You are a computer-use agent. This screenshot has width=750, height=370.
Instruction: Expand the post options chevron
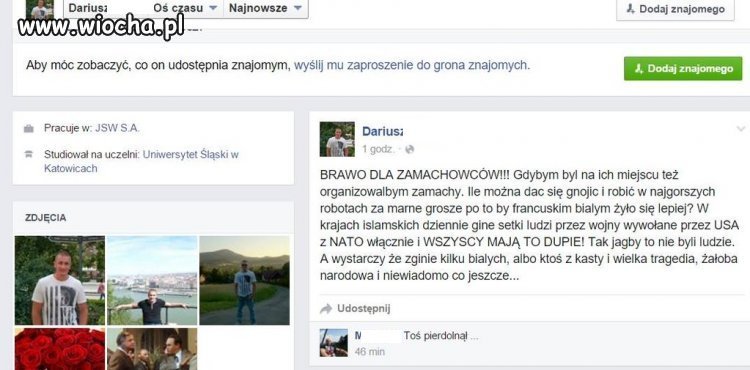[740, 129]
